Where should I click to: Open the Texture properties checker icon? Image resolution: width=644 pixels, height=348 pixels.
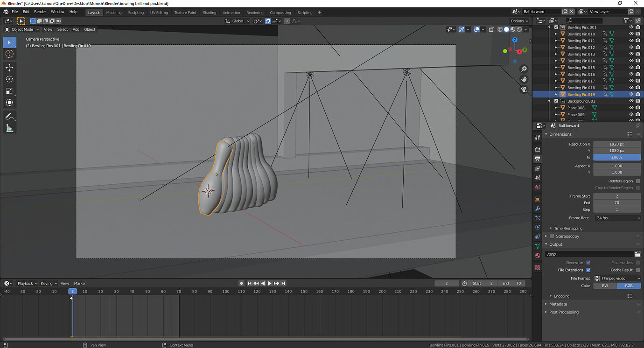(538, 268)
